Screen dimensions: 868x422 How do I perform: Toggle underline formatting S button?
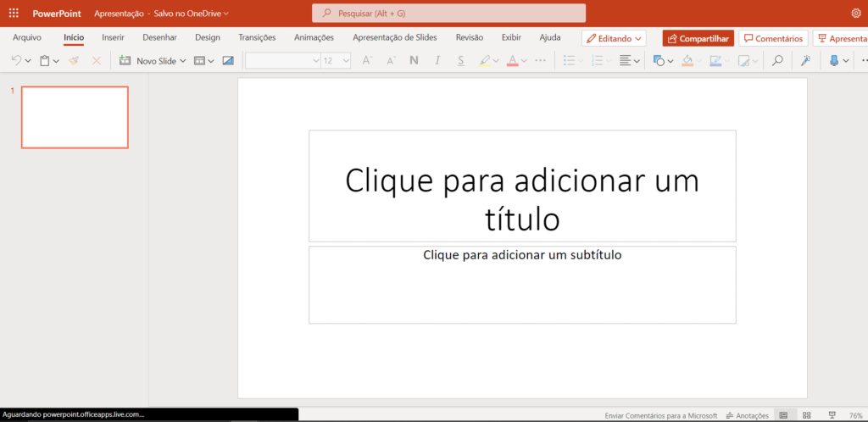[x=461, y=61]
